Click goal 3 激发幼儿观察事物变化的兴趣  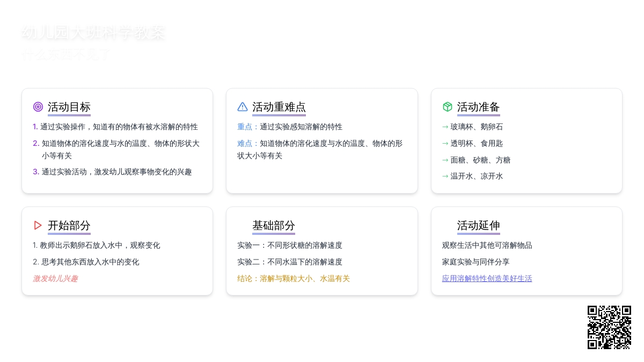[x=112, y=172]
